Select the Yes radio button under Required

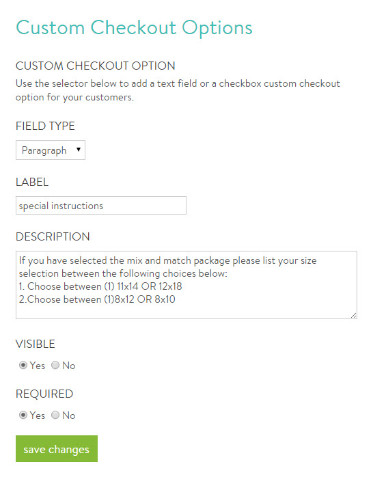click(23, 415)
